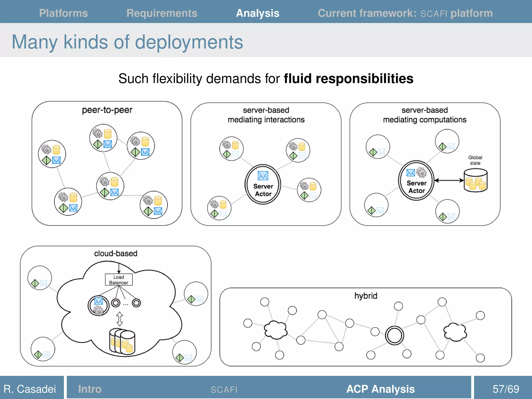Screen dimensions: 532x399
Task: Click the 'Many kinds of deployments' title
Action: point(127,42)
